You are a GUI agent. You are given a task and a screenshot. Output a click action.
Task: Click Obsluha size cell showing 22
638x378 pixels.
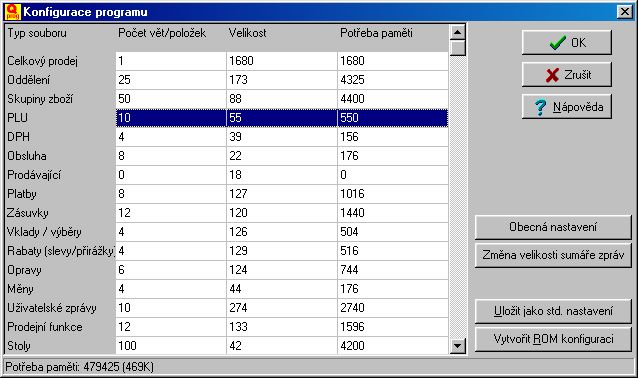tap(282, 156)
